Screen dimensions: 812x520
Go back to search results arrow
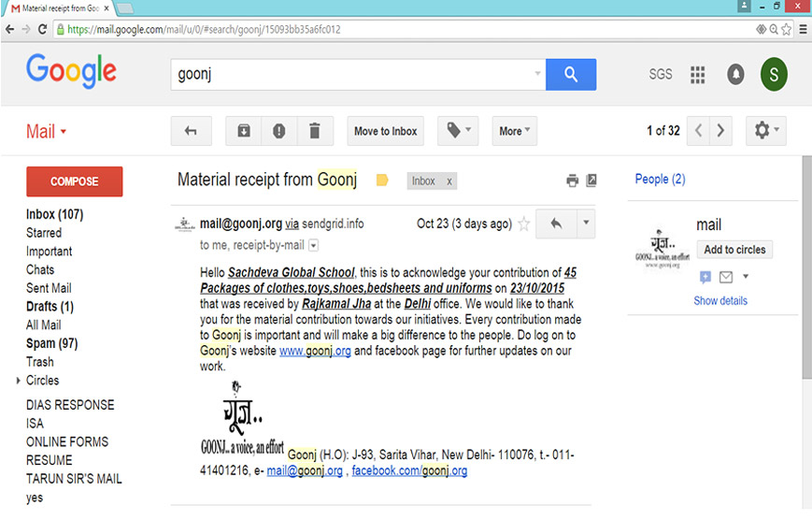192,131
